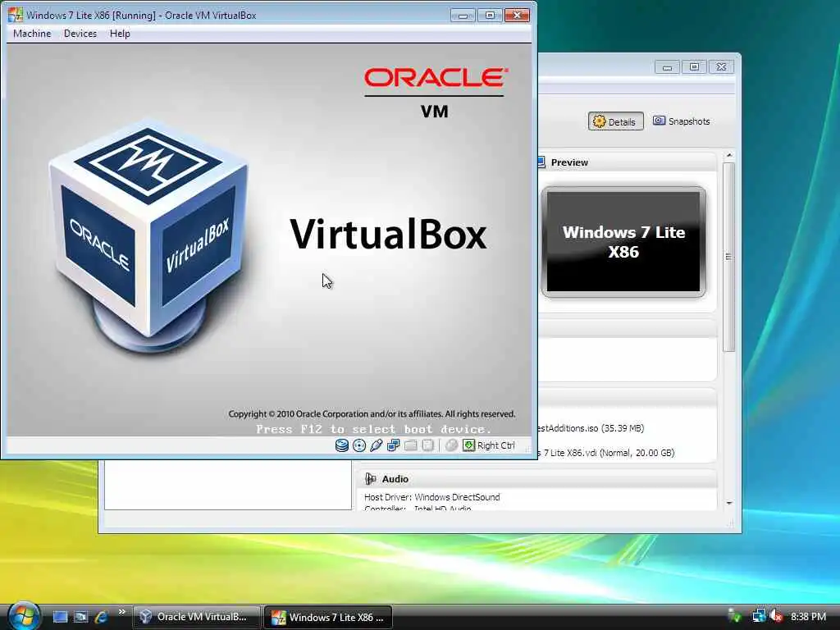Viewport: 840px width, 630px height.
Task: Maximize the VirtualBox Manager window
Action: click(694, 67)
